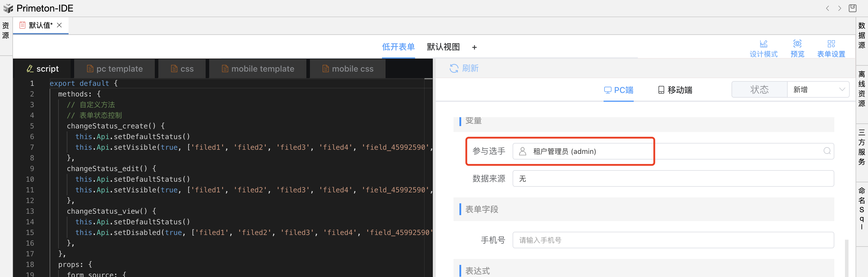This screenshot has width=868, height=277.
Task: Open the mobile template tab
Action: pyautogui.click(x=258, y=69)
